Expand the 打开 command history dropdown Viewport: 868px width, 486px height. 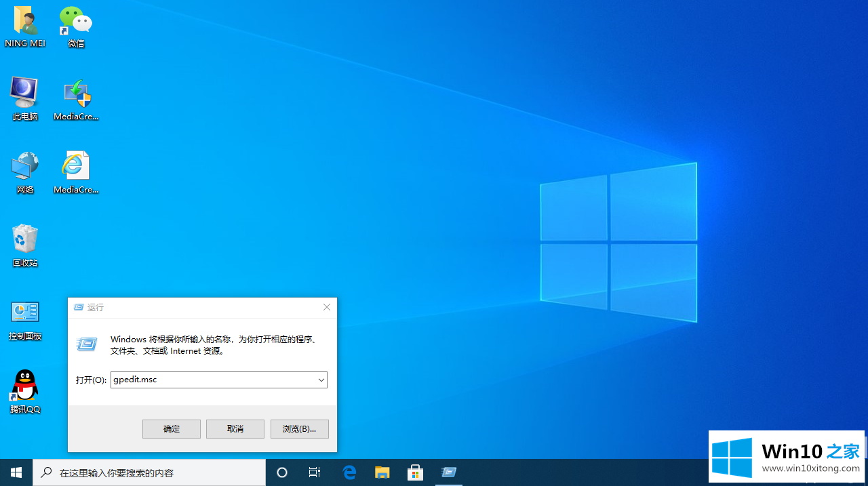coord(321,380)
